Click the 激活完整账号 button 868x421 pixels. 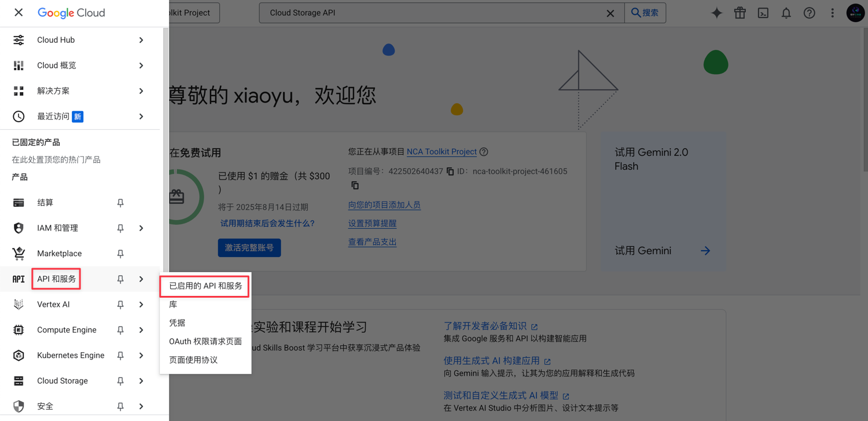249,248
